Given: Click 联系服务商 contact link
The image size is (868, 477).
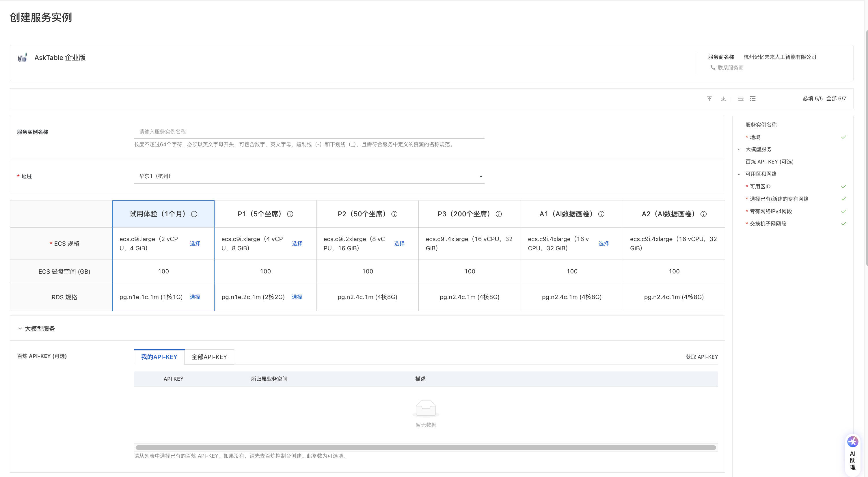Looking at the screenshot, I should [x=730, y=68].
